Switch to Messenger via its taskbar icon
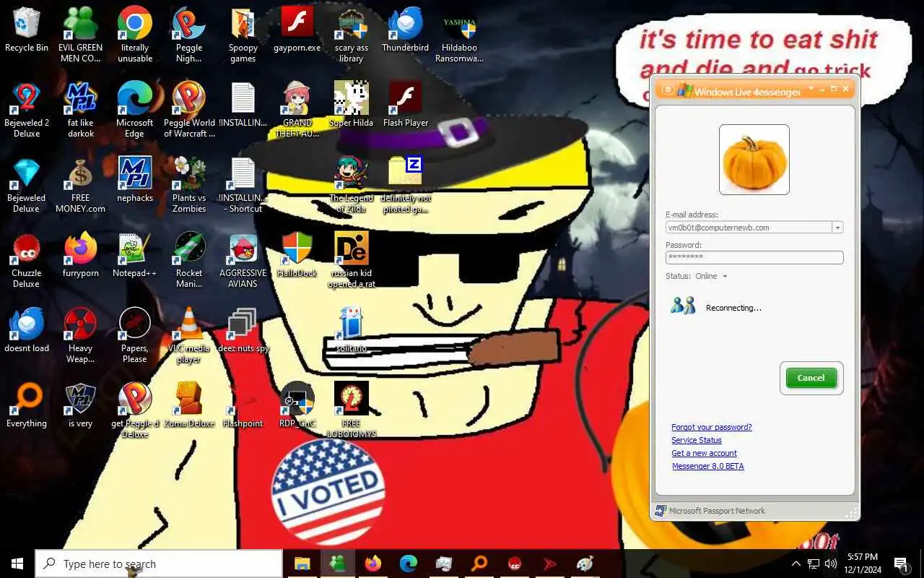 337,564
